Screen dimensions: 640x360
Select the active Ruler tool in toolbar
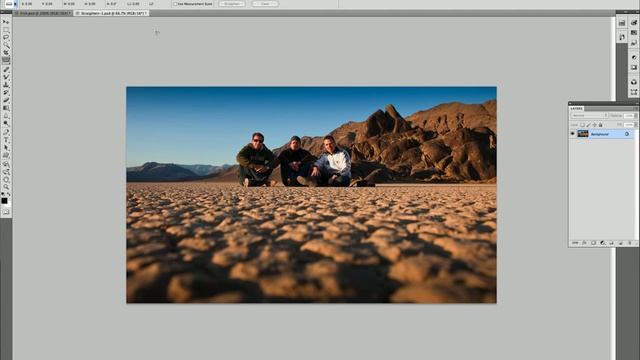pyautogui.click(x=6, y=60)
